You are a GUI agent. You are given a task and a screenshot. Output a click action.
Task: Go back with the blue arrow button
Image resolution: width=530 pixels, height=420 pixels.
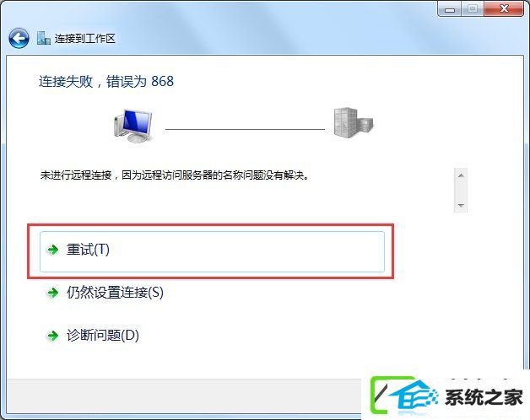(x=19, y=38)
